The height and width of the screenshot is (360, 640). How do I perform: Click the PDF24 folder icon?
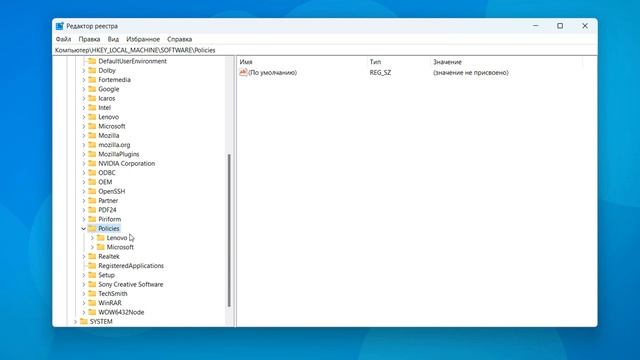coord(92,210)
